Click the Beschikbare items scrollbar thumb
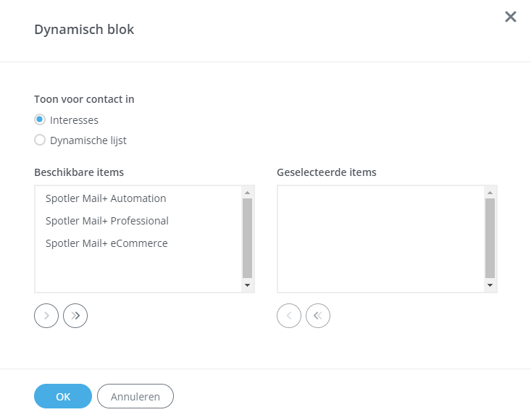 pos(247,238)
